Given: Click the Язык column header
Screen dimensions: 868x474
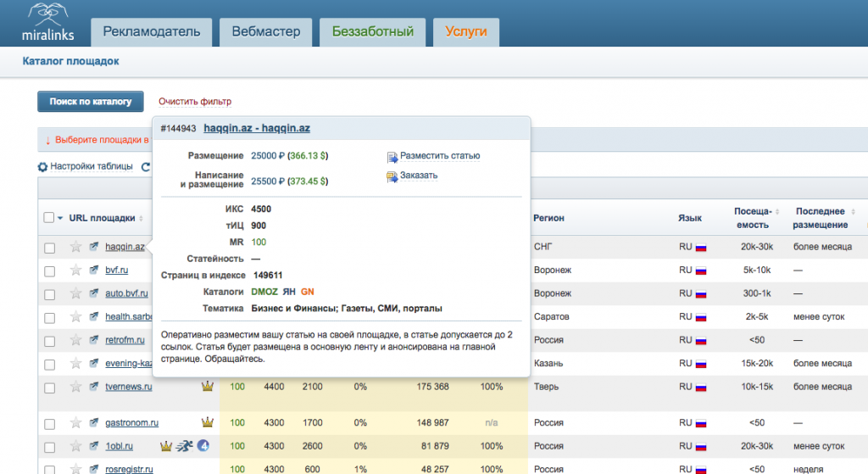Looking at the screenshot, I should click(x=690, y=218).
